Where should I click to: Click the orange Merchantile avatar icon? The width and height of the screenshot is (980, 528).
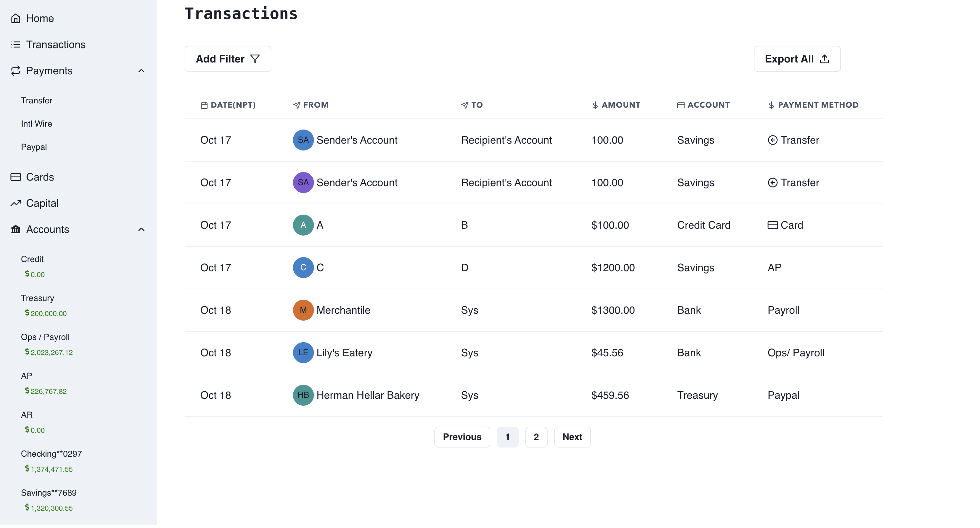[x=303, y=310]
